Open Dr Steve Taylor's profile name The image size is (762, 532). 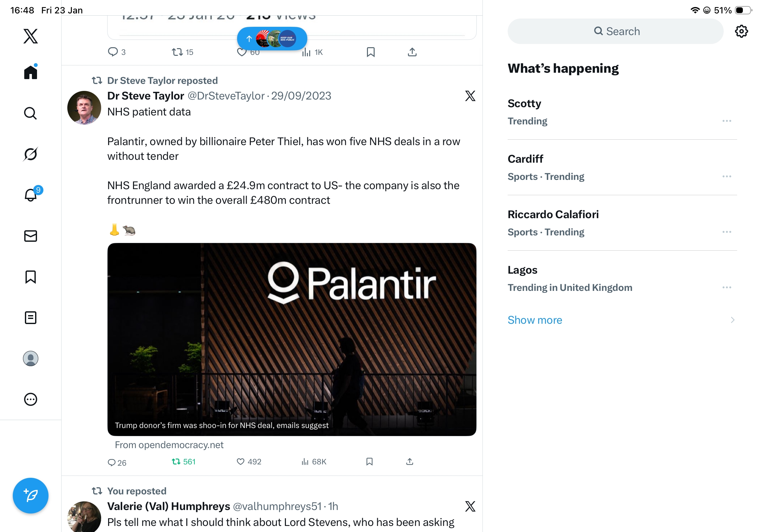(x=146, y=96)
